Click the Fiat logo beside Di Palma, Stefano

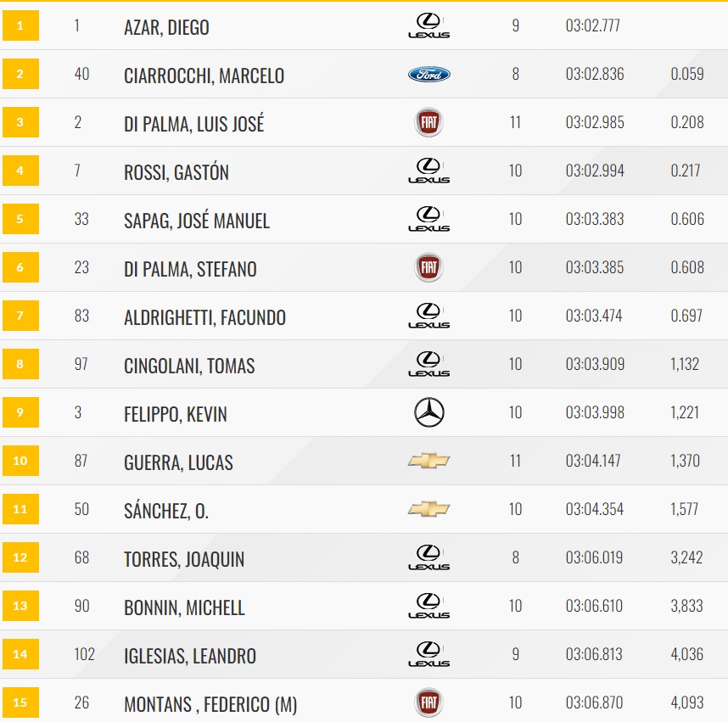tap(428, 267)
